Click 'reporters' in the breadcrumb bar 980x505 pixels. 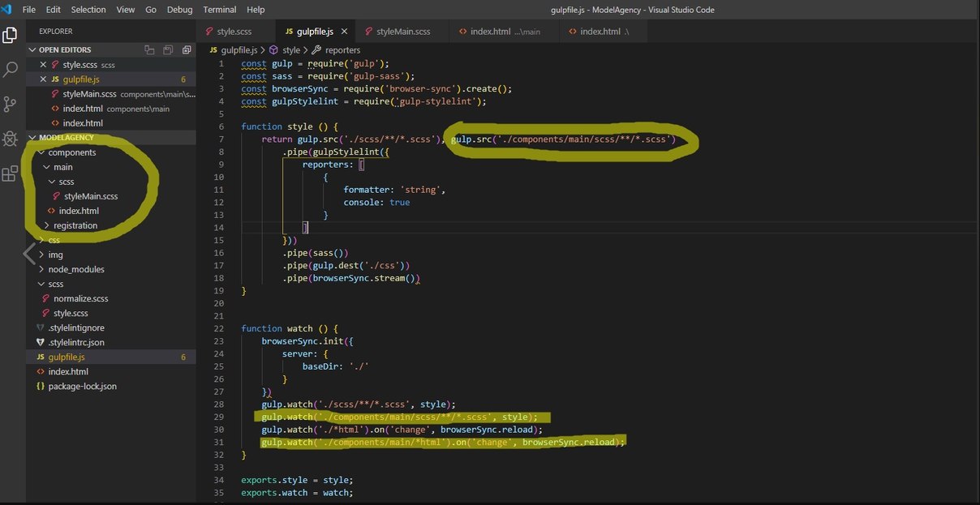342,50
